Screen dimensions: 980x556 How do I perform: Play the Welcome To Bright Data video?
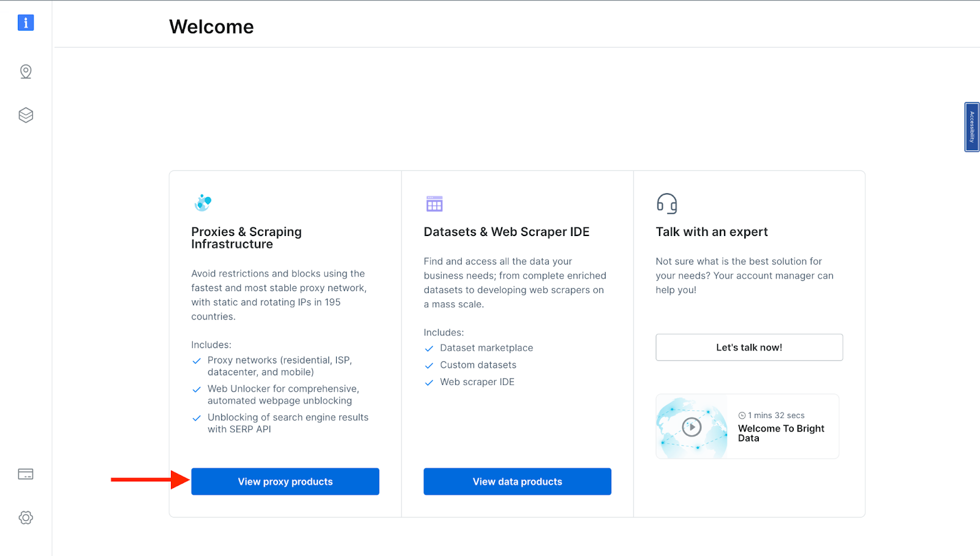(692, 427)
